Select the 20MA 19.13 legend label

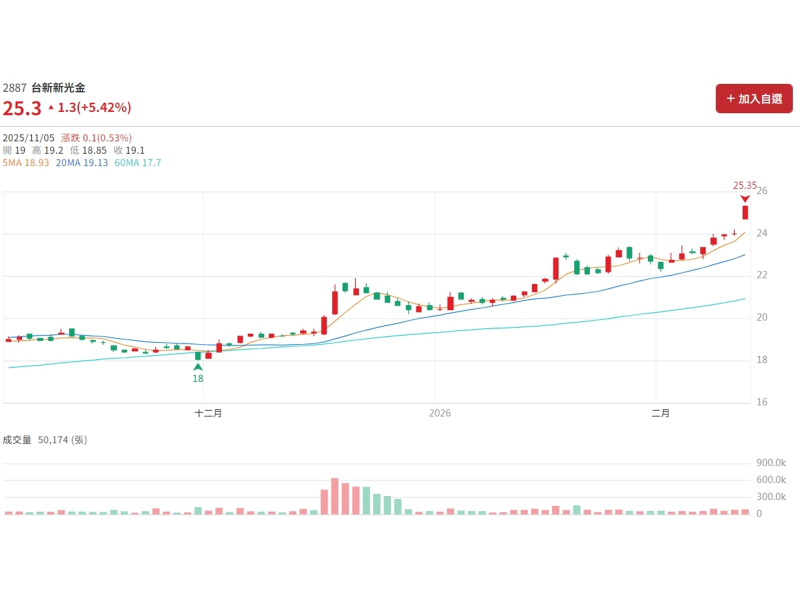click(81, 163)
